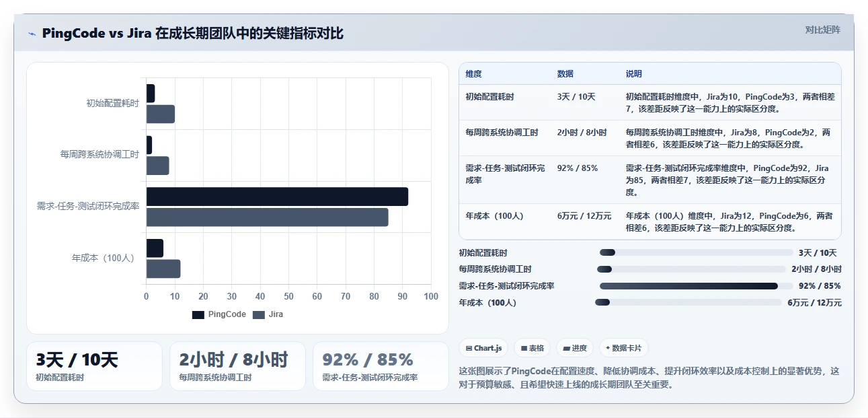Click the chart axis label 每周跨系统协调工时

pyautogui.click(x=100, y=155)
